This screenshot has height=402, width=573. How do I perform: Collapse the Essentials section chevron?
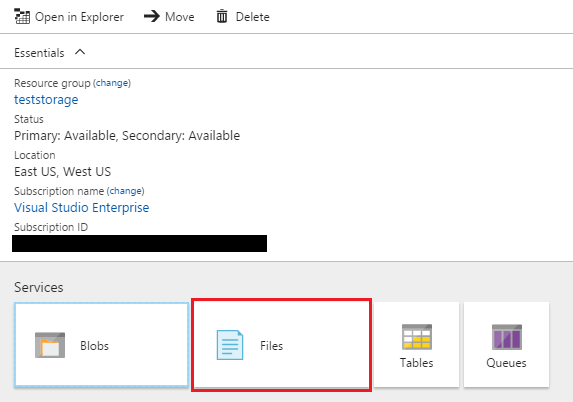pyautogui.click(x=80, y=52)
